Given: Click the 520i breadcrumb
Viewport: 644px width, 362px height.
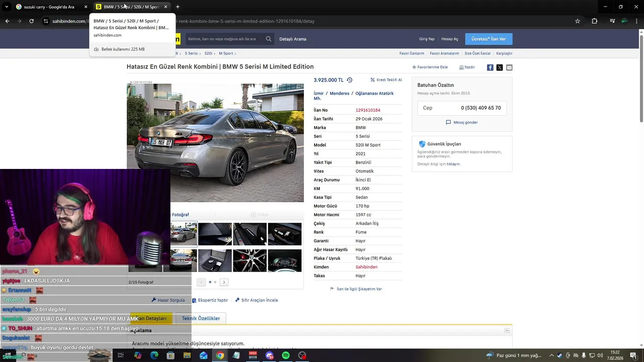Looking at the screenshot, I should 208,53.
